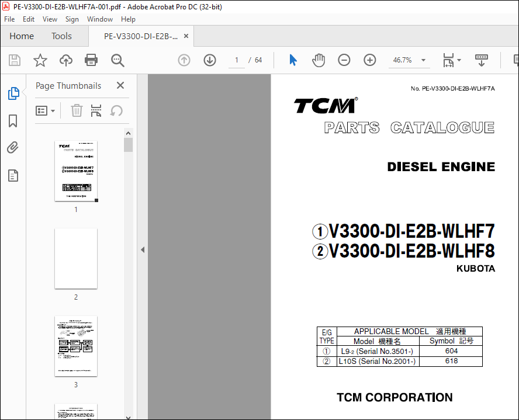
Task: Open the File menu
Action: point(9,19)
